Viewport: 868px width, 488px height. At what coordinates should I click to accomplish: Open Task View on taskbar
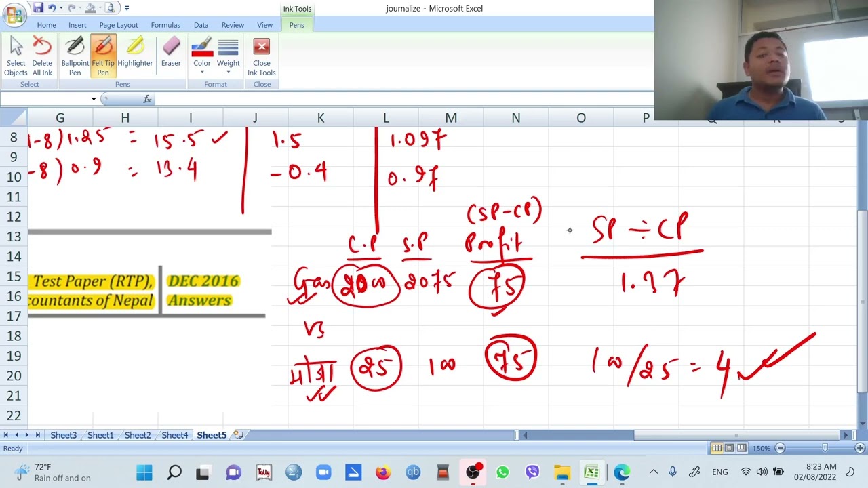tap(203, 472)
